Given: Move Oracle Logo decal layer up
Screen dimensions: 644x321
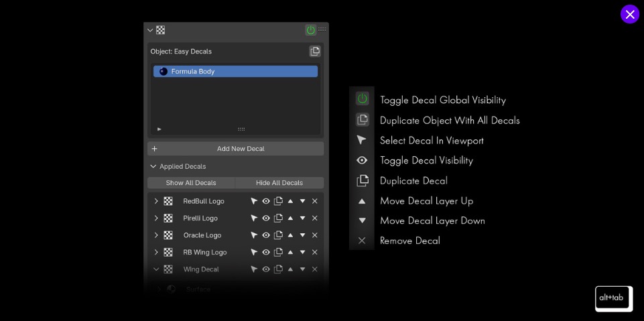Looking at the screenshot, I should [x=290, y=235].
